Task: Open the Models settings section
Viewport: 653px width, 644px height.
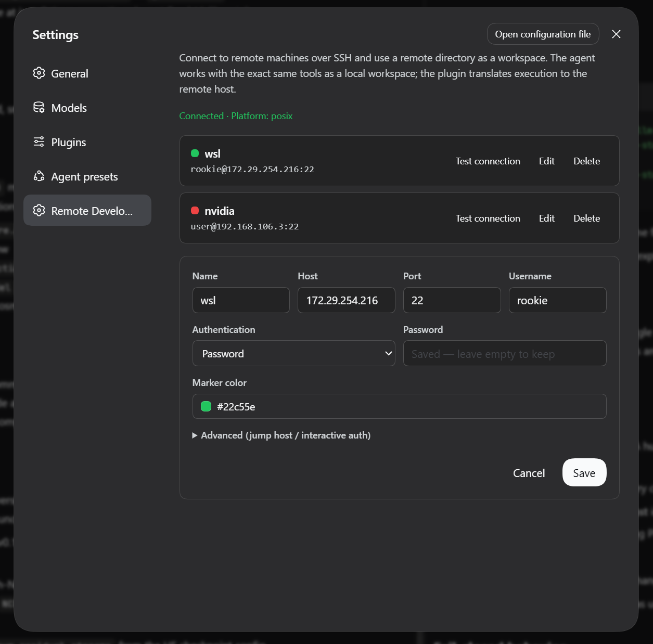Action: pos(87,108)
